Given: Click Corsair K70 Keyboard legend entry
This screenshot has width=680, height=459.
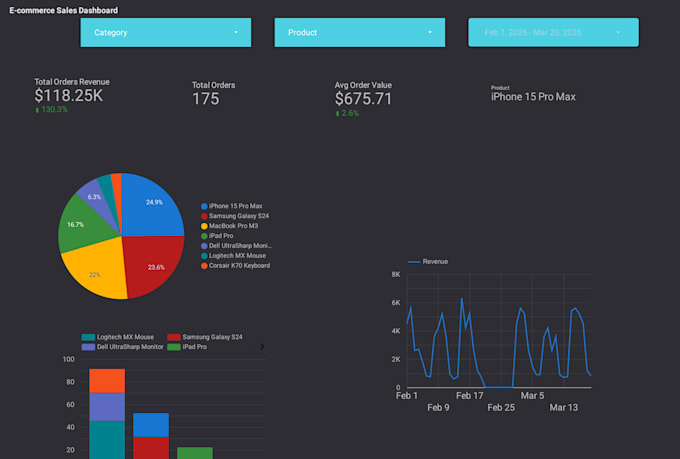Looking at the screenshot, I should [235, 266].
